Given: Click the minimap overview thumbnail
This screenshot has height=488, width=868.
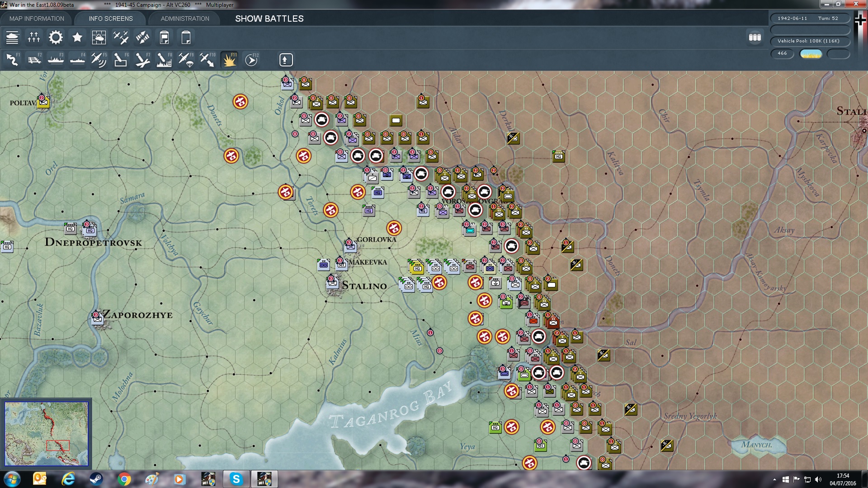Looking at the screenshot, I should point(47,434).
